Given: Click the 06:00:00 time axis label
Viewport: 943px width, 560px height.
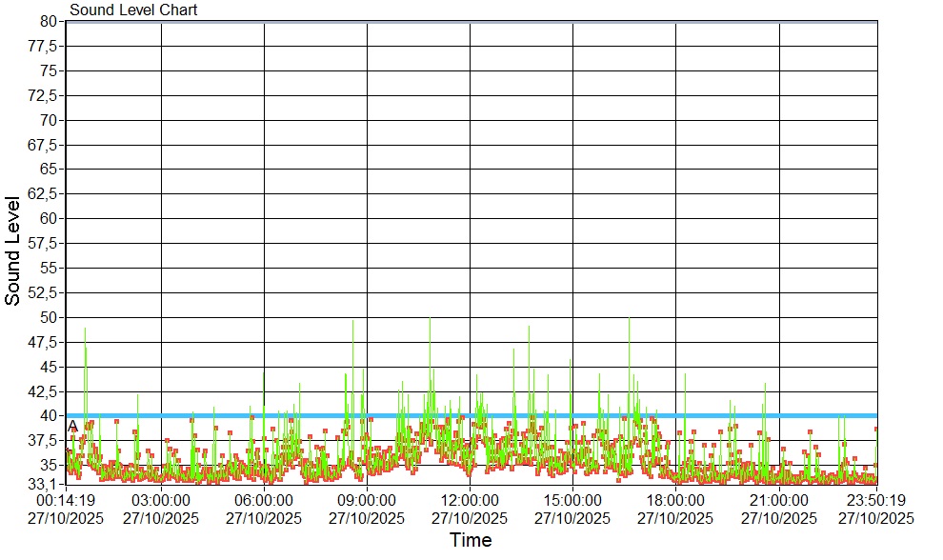Looking at the screenshot, I should [x=264, y=501].
